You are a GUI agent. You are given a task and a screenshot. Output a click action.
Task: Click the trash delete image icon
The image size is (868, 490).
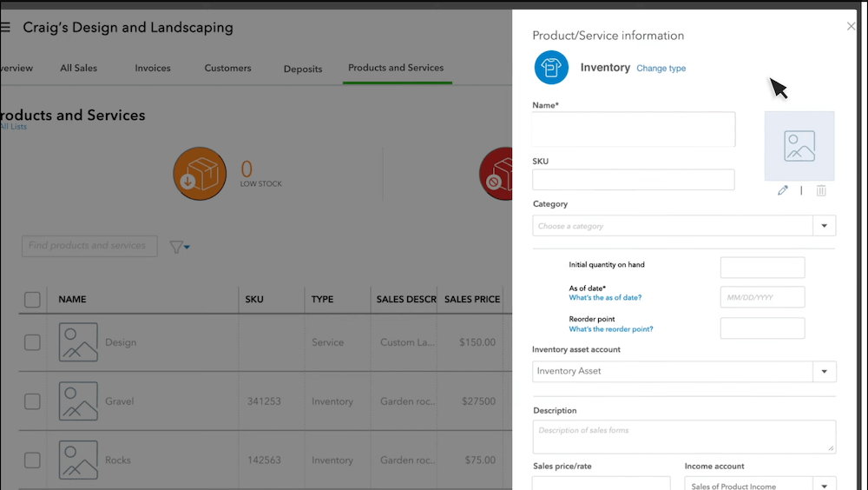[821, 190]
